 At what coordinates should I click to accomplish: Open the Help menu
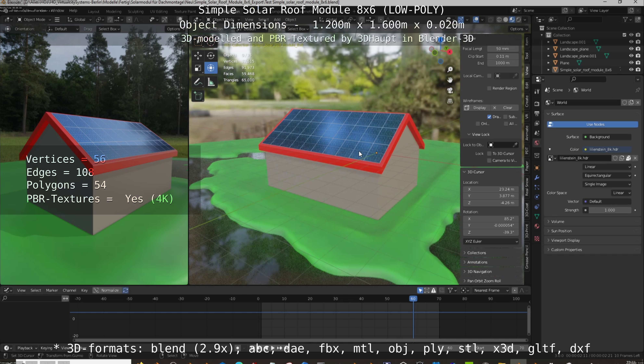73,11
